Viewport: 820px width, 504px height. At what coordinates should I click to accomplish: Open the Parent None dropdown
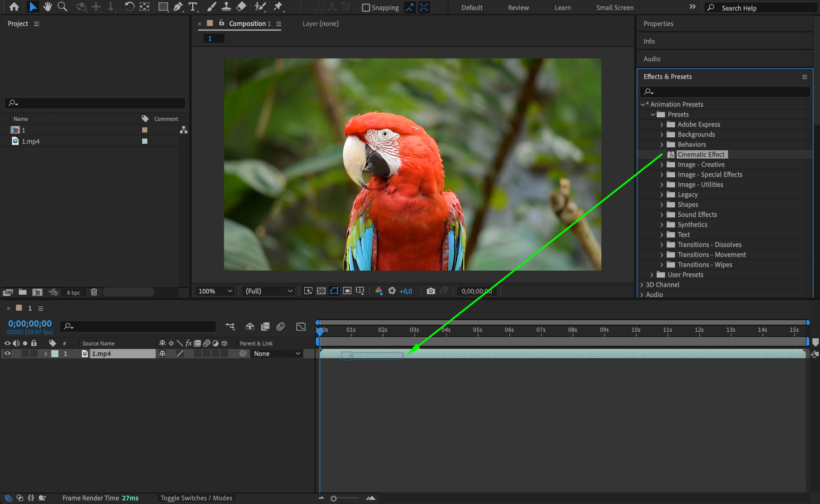tap(276, 353)
